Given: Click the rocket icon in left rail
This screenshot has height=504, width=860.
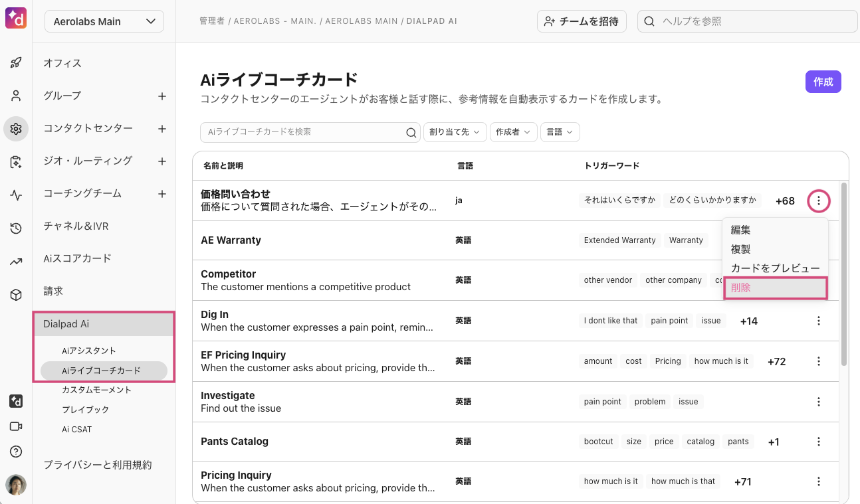Looking at the screenshot, I should pos(16,63).
